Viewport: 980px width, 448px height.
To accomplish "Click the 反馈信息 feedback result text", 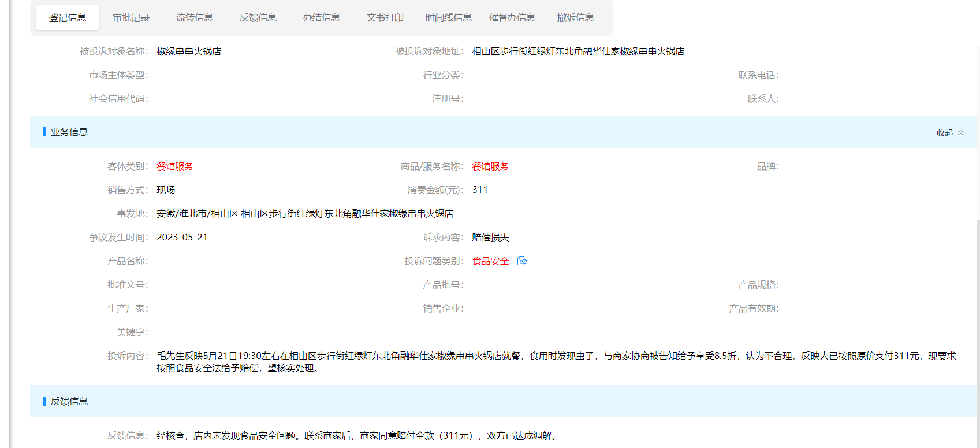I will [358, 436].
